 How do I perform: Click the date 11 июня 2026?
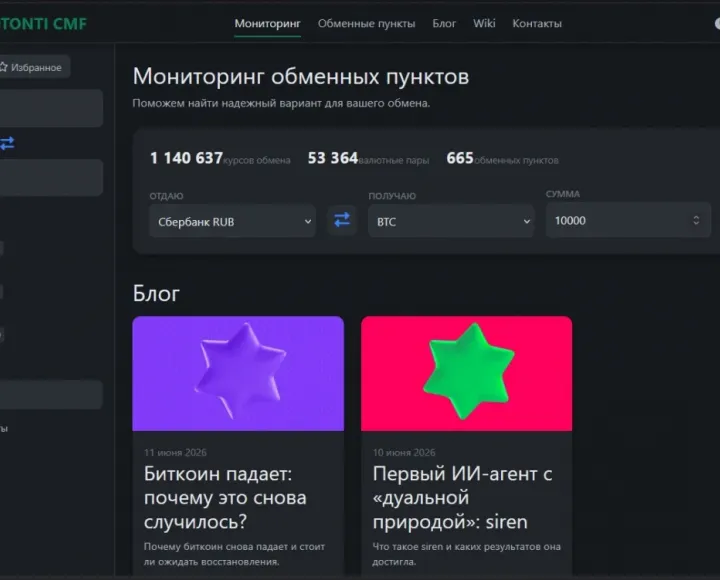click(x=175, y=452)
